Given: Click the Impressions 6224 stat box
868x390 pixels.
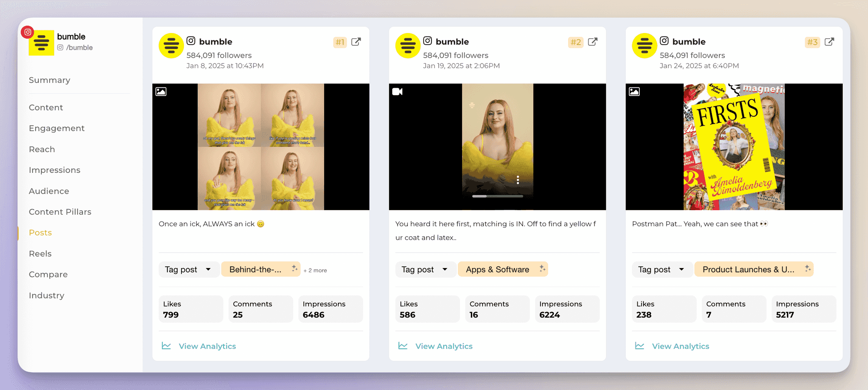Looking at the screenshot, I should [x=567, y=309].
